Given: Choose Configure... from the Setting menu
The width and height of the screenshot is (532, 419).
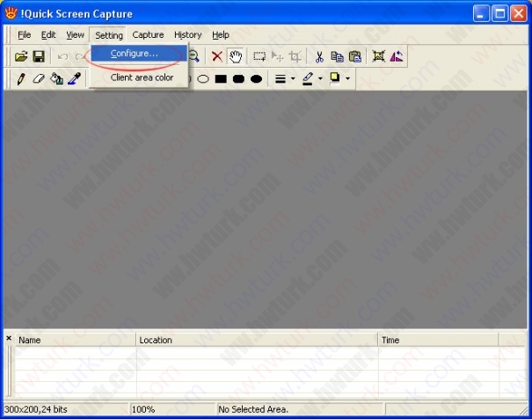Looking at the screenshot, I should pyautogui.click(x=139, y=54).
